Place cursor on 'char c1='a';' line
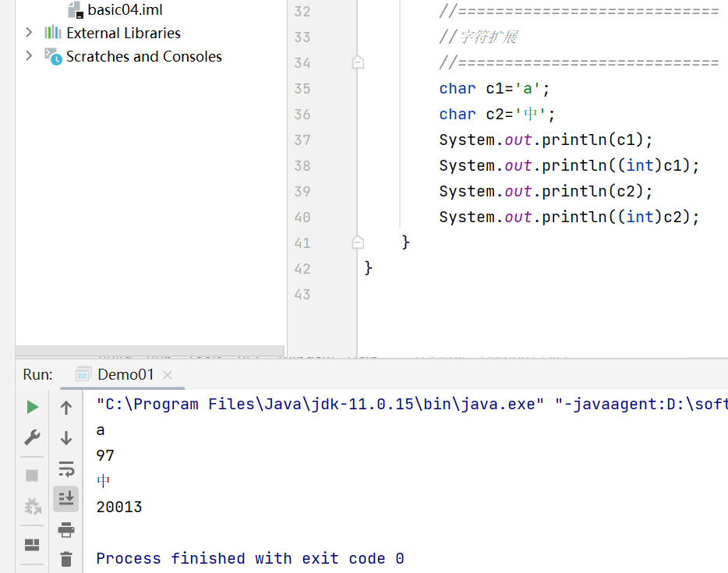 494,88
